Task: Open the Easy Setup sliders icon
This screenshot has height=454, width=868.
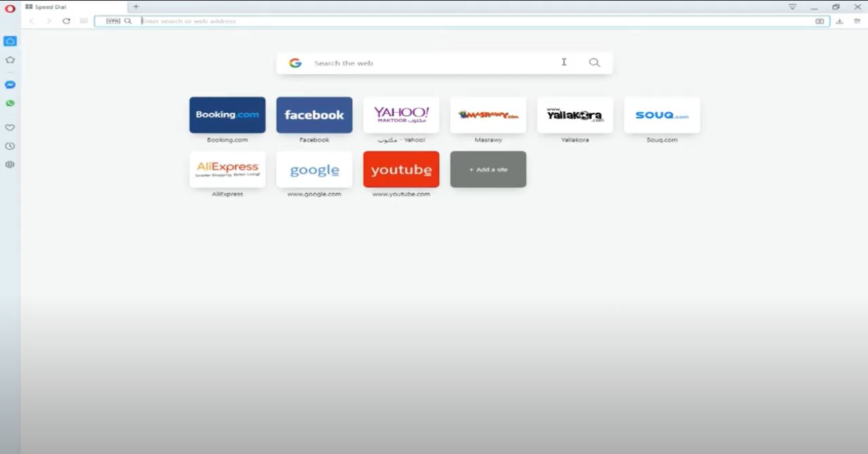Action: (857, 21)
